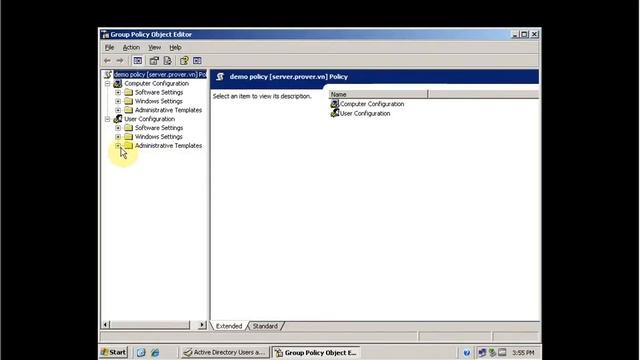This screenshot has height=360, width=640.
Task: Click Windows Settings folder icon under User Configuration
Action: (129, 137)
